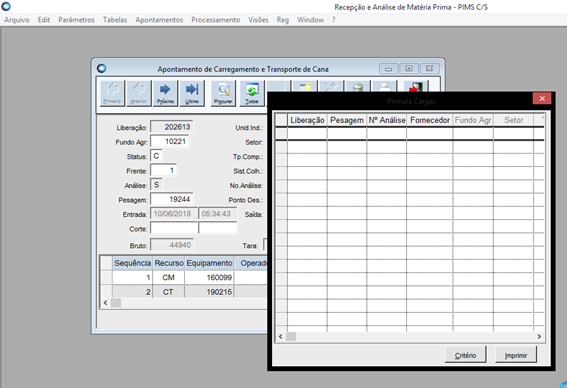Click the Nº Análise column header
Viewport: 567px width, 388px height.
point(387,120)
